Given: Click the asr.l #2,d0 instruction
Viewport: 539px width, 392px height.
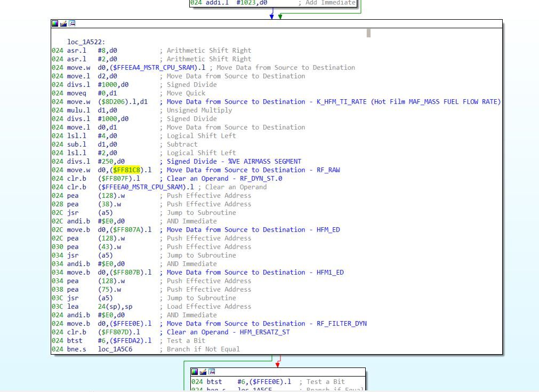Looking at the screenshot, I should pyautogui.click(x=92, y=59).
